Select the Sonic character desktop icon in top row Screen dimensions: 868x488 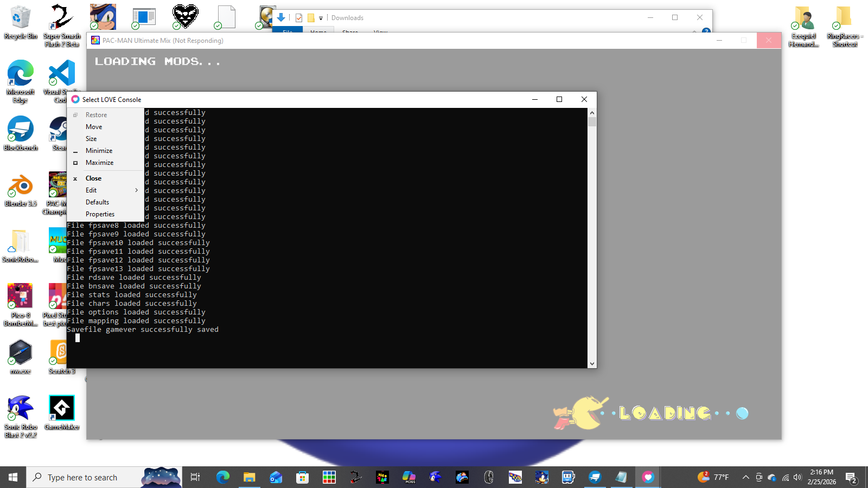(x=103, y=17)
